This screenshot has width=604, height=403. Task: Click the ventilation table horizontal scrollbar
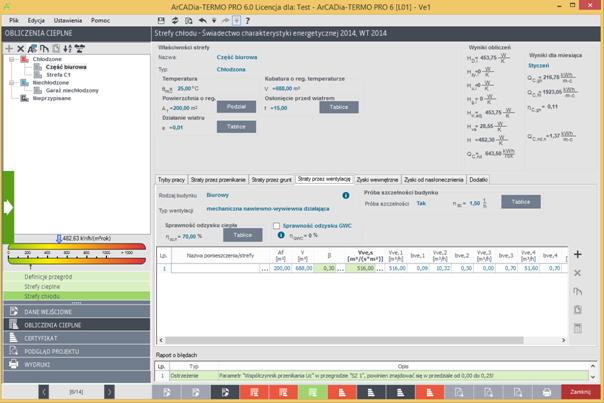[344, 340]
